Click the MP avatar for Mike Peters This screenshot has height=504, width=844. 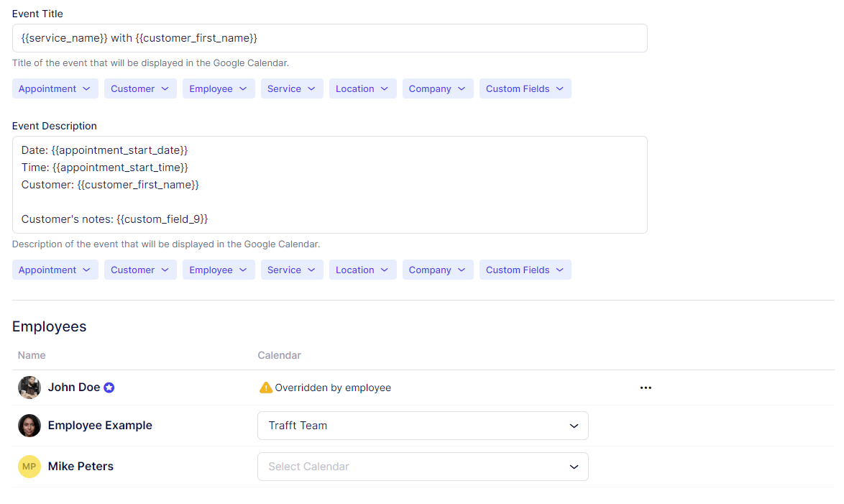pos(29,467)
